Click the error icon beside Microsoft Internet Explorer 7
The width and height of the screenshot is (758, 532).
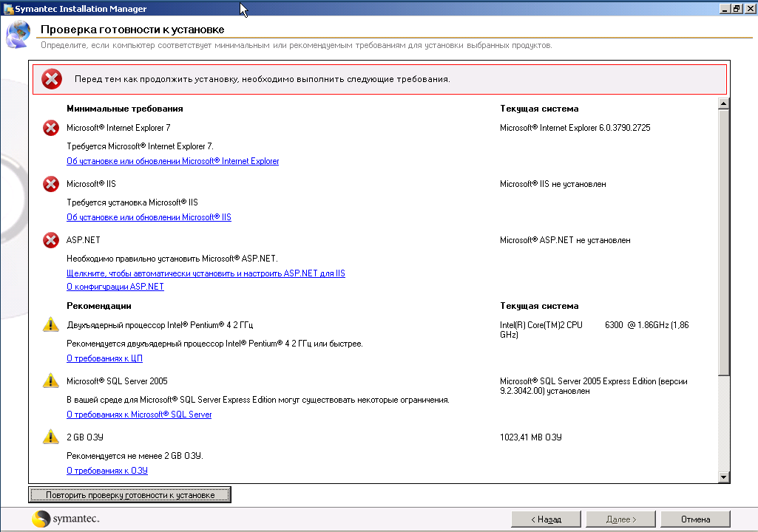51,128
